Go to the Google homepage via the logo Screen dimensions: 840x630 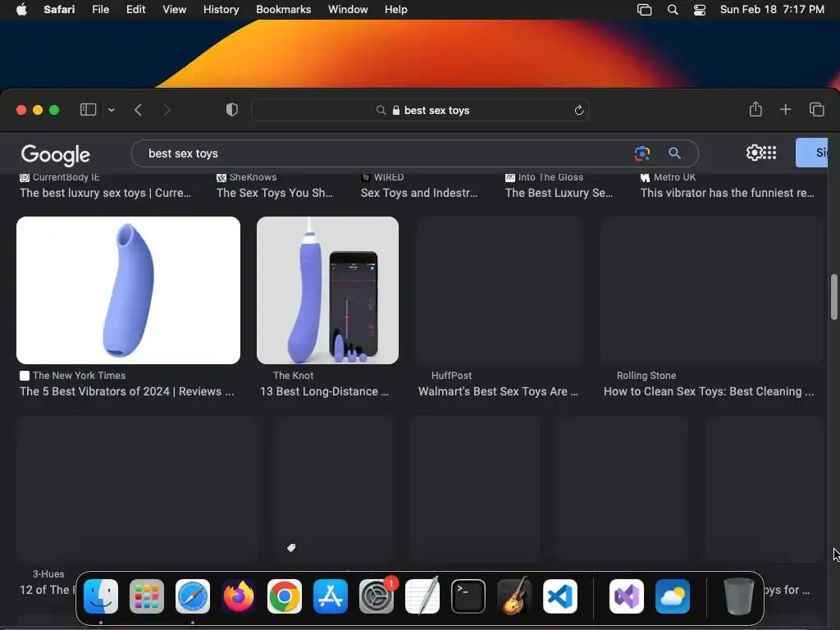pos(55,155)
